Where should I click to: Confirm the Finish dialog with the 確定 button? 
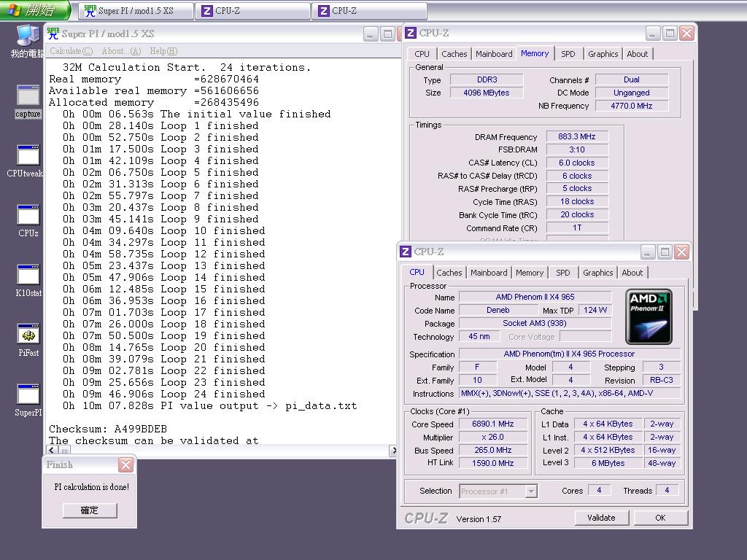click(x=90, y=510)
